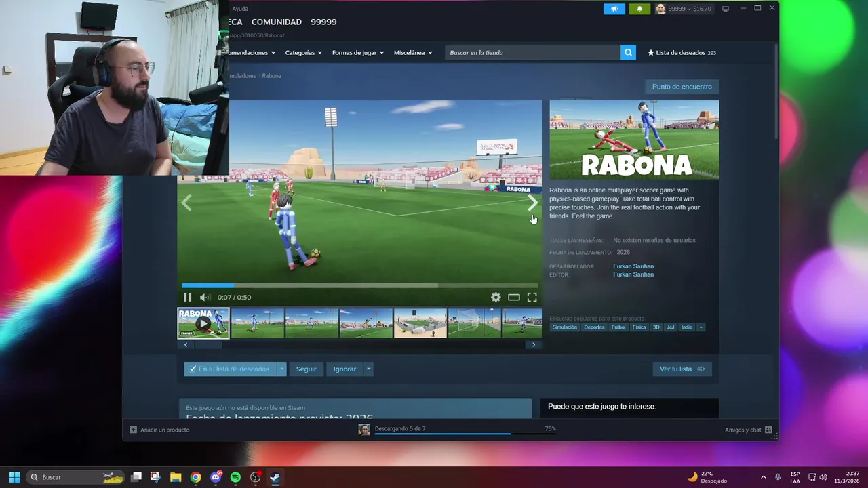
Task: Open 'Punto de encuentro' community hub
Action: 682,87
